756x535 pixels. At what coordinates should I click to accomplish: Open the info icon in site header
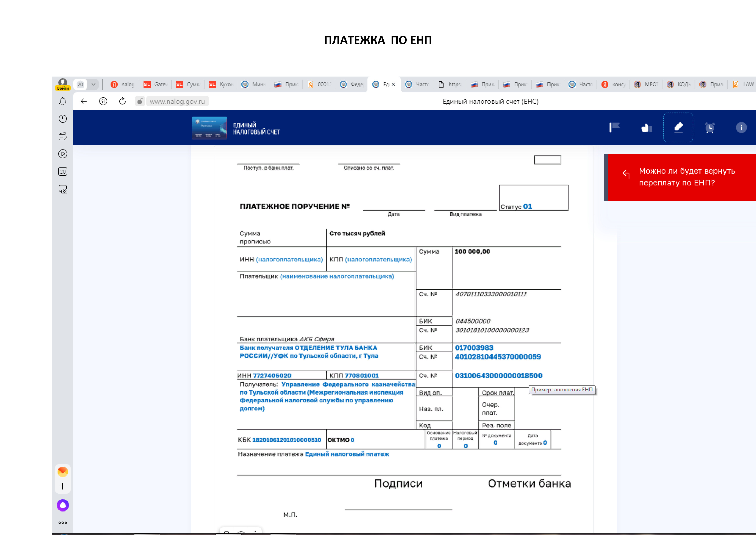click(x=741, y=127)
